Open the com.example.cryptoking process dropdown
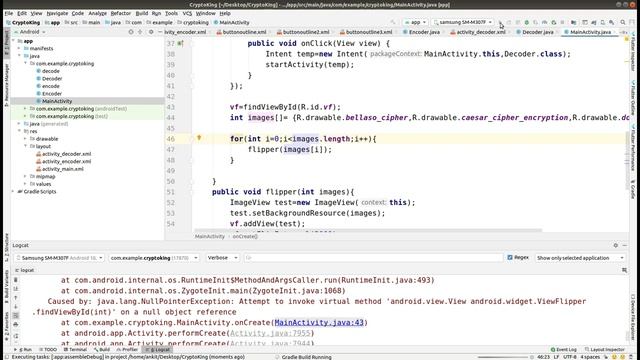Screen dimensions: 640x360 point(154,258)
